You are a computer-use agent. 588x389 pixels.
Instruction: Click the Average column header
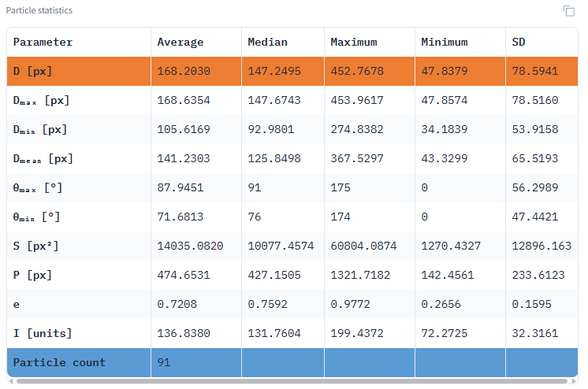point(180,42)
